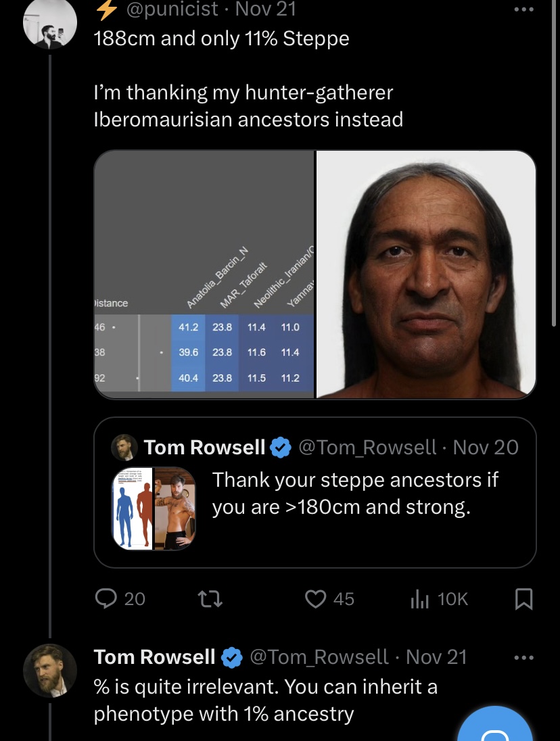This screenshot has width=560, height=741.
Task: Like the post with the heart icon
Action: tap(315, 599)
